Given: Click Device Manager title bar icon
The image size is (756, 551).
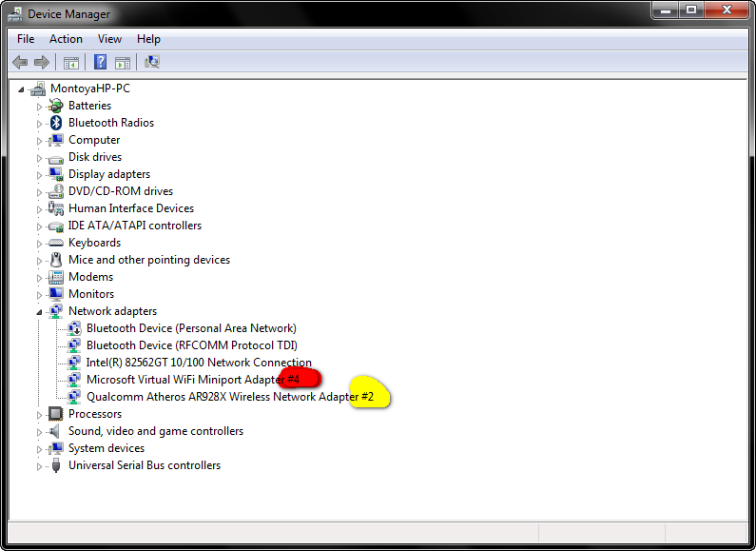Looking at the screenshot, I should (15, 14).
